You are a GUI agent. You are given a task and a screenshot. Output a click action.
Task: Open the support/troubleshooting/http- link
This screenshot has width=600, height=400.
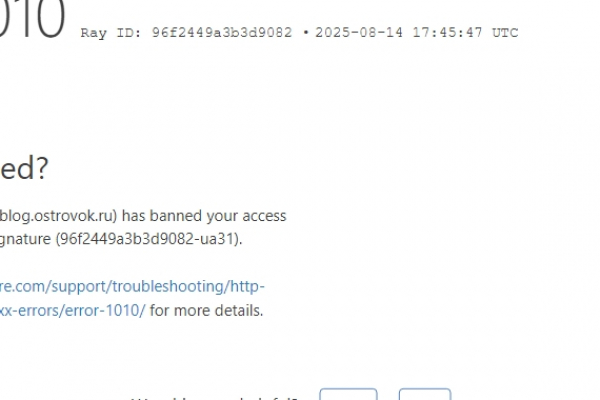tap(132, 286)
